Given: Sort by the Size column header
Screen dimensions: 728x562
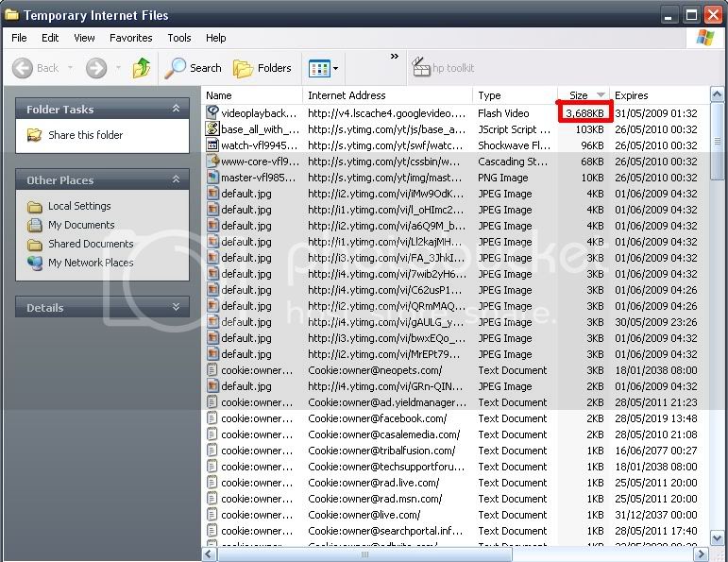Looking at the screenshot, I should pos(578,95).
